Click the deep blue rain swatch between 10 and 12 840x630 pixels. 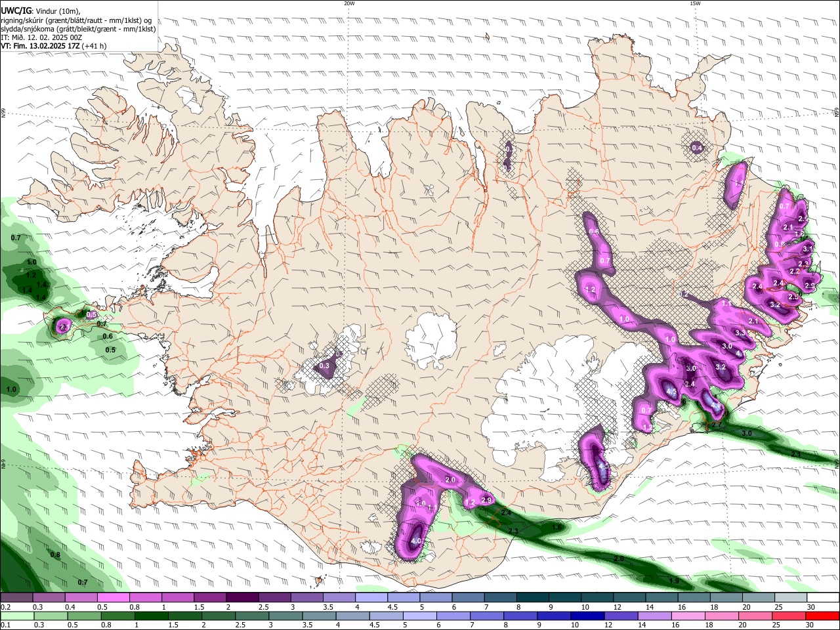pyautogui.click(x=587, y=616)
